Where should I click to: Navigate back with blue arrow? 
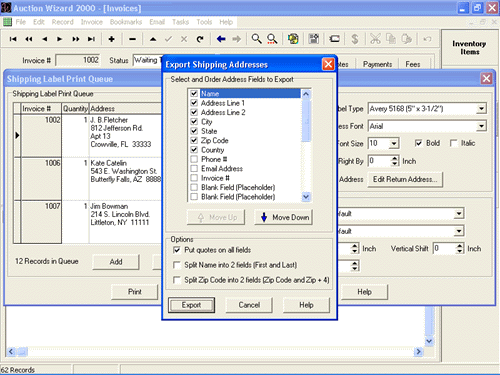pos(221,39)
